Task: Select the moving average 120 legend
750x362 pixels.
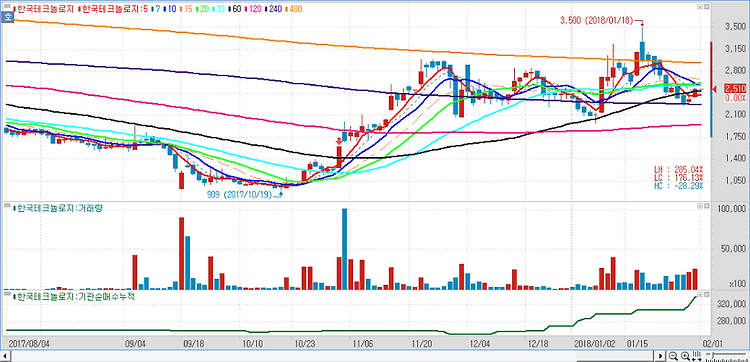Action: (253, 8)
